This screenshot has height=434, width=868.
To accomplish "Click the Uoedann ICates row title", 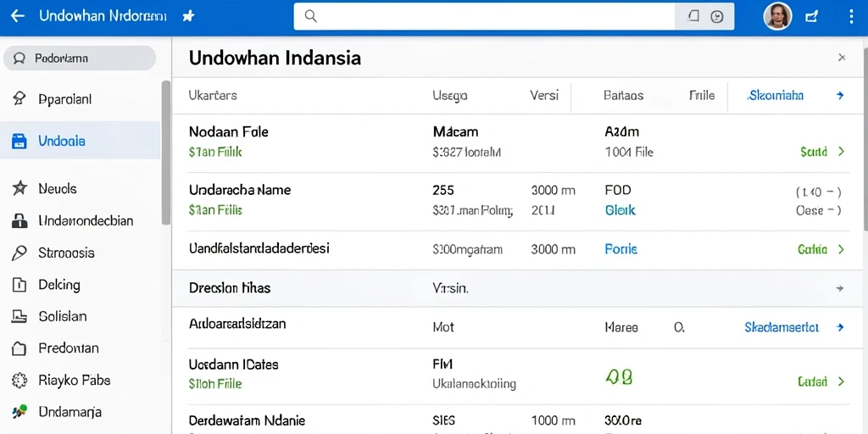I will 234,364.
